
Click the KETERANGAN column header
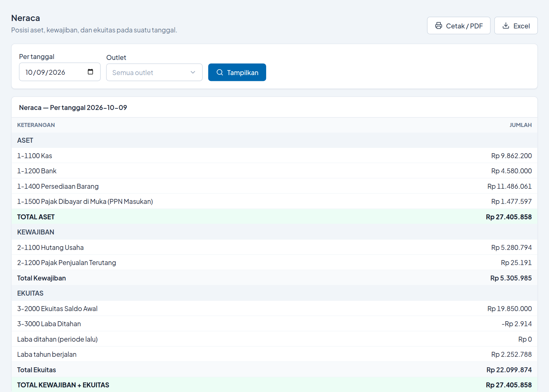click(x=36, y=125)
